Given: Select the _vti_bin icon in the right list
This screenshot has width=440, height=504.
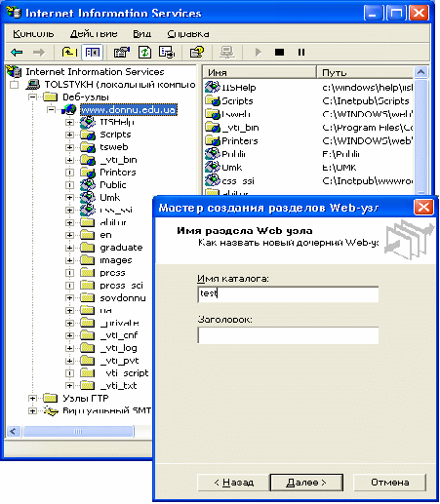Looking at the screenshot, I should click(213, 127).
